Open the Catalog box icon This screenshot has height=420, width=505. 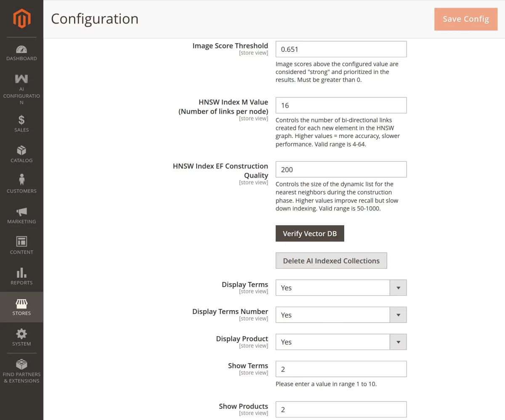pos(21,150)
